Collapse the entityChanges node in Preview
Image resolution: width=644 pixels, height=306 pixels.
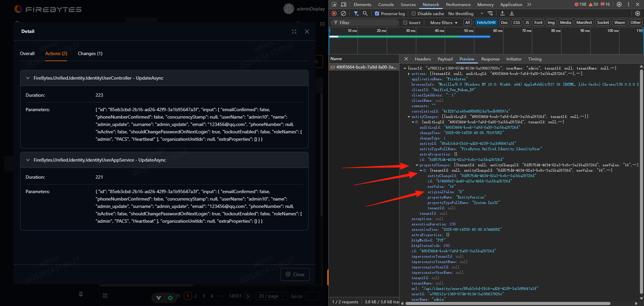[x=409, y=117]
